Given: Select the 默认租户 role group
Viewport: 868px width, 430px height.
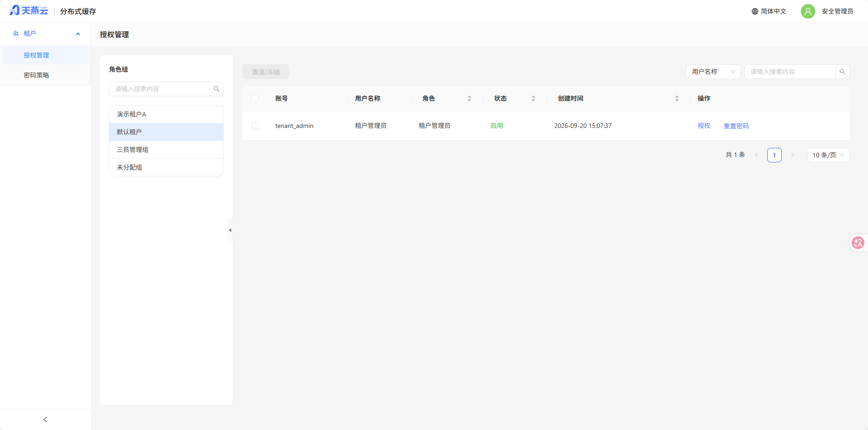Looking at the screenshot, I should (x=166, y=132).
